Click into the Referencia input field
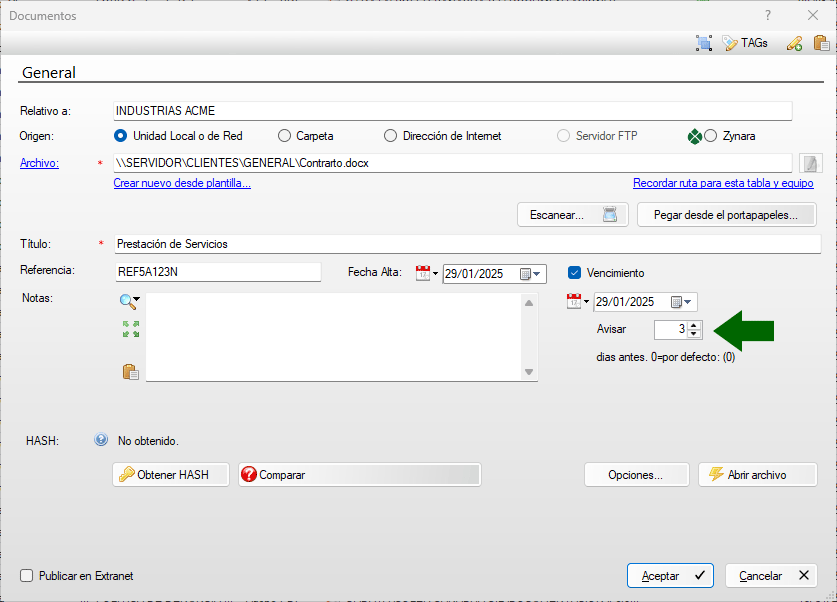837x602 pixels. point(217,272)
